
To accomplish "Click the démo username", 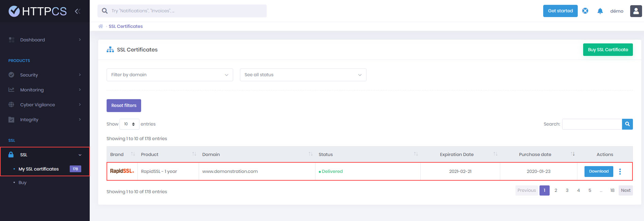I will 617,11.
